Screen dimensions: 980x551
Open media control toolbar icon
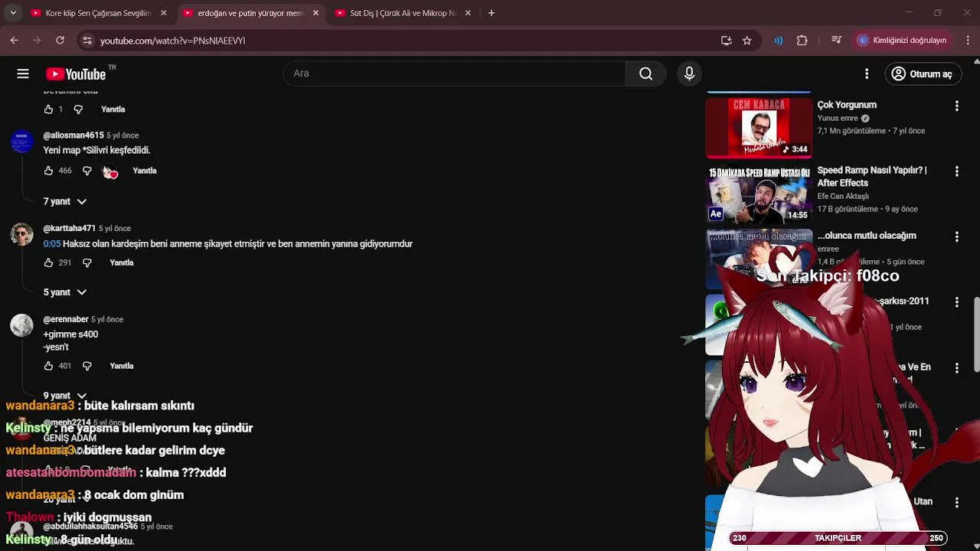837,41
